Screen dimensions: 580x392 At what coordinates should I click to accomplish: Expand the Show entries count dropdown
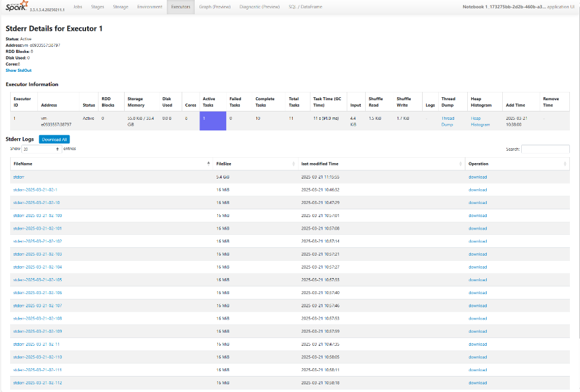pos(42,149)
